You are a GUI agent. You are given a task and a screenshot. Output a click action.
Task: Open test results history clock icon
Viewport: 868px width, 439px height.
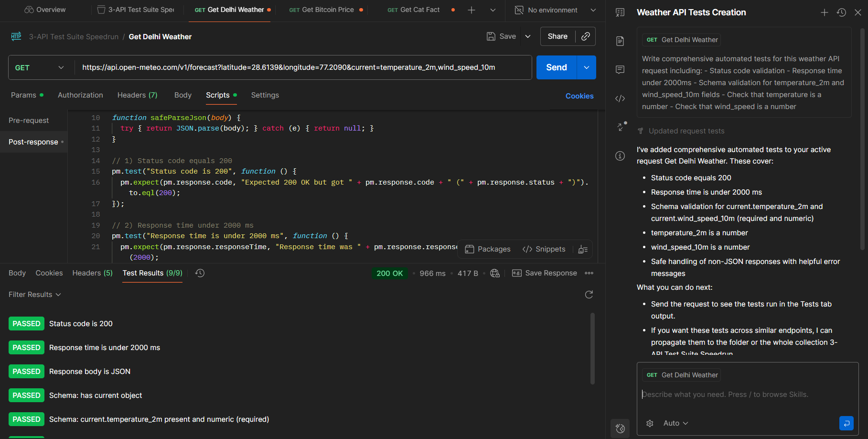coord(200,273)
